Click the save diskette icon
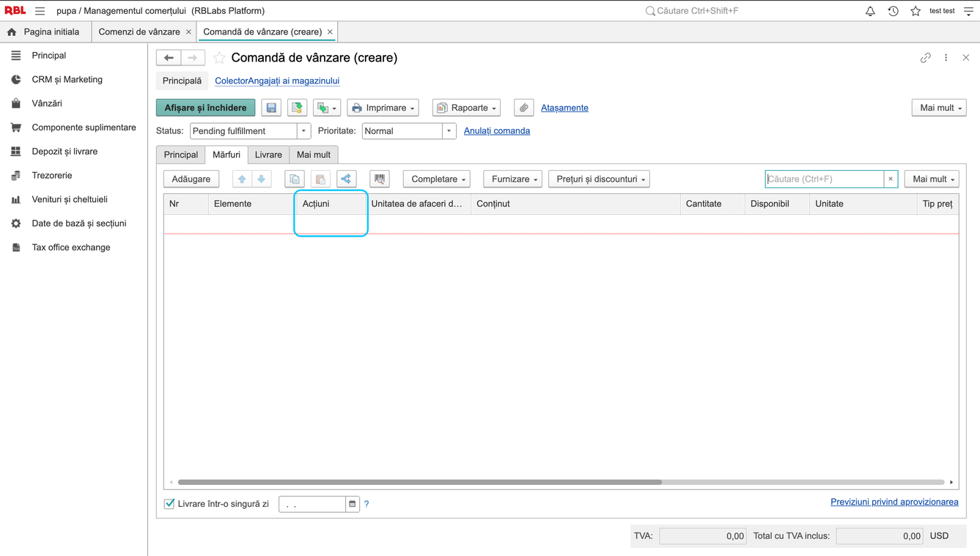 click(271, 108)
